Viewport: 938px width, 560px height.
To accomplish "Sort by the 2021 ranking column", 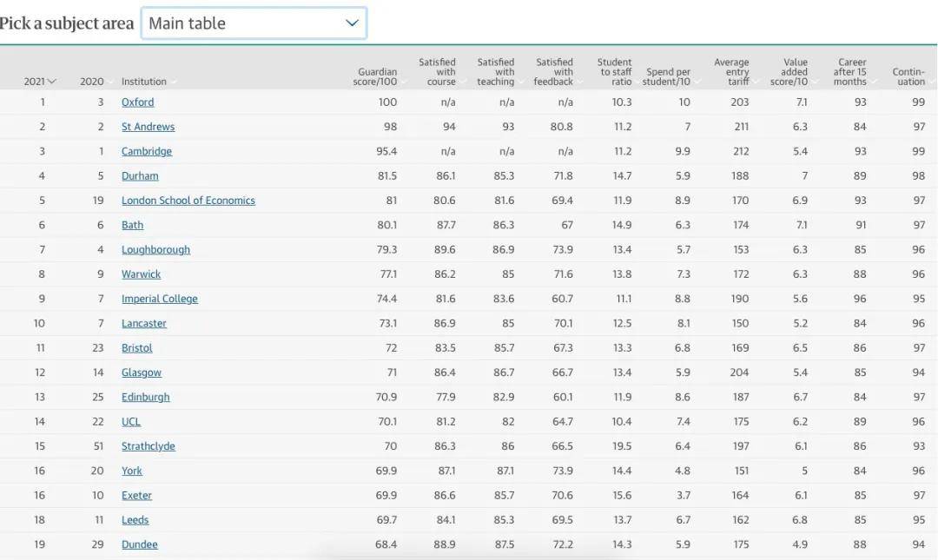I will [x=39, y=82].
